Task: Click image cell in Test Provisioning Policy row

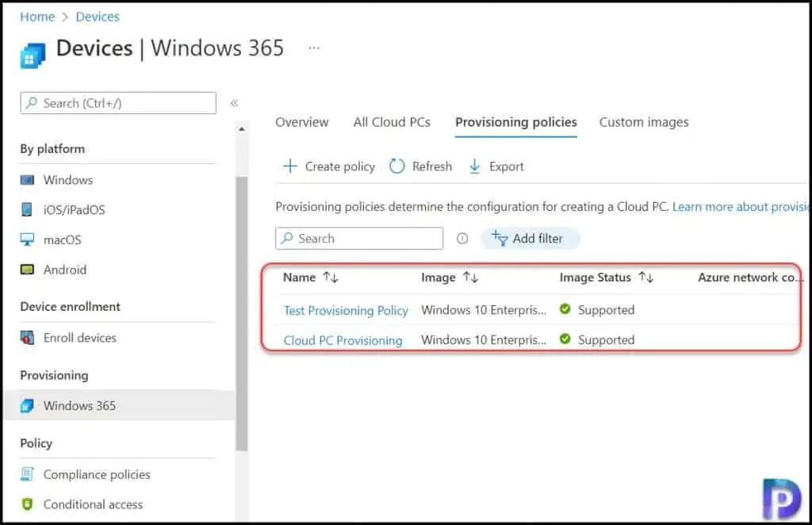Action: (484, 309)
